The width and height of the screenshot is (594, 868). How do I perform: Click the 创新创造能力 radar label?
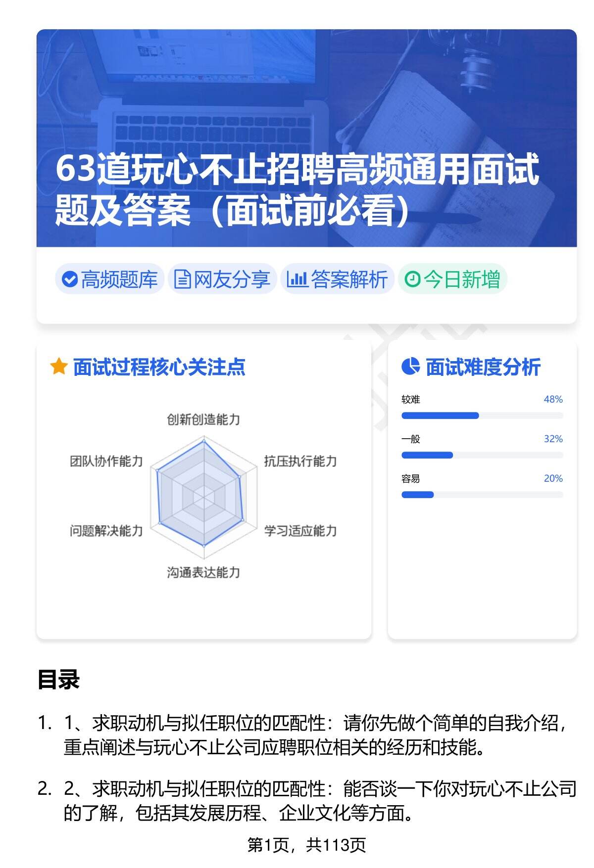click(x=203, y=420)
